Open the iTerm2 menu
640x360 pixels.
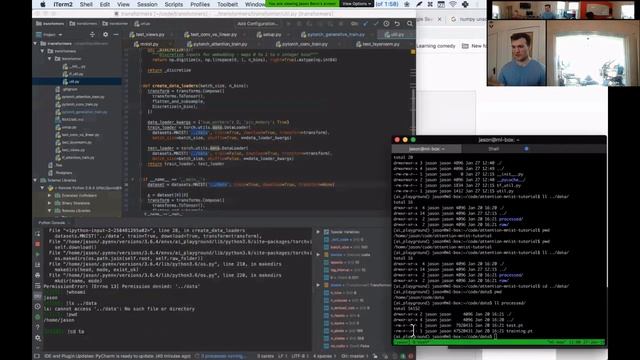(63, 4)
